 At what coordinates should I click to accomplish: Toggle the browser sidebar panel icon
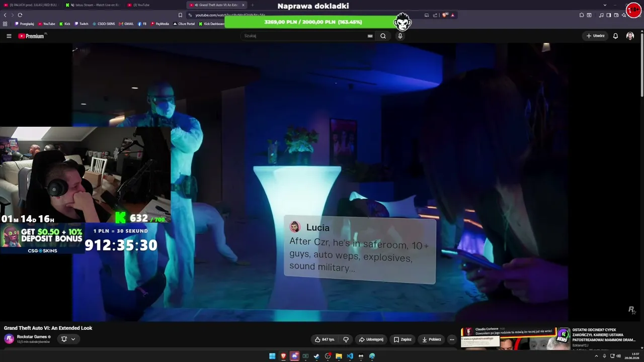tap(608, 15)
